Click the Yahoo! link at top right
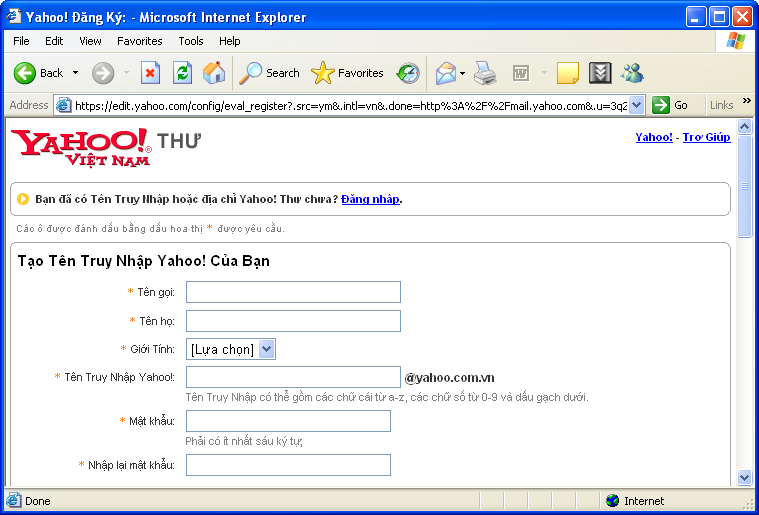 pyautogui.click(x=654, y=137)
